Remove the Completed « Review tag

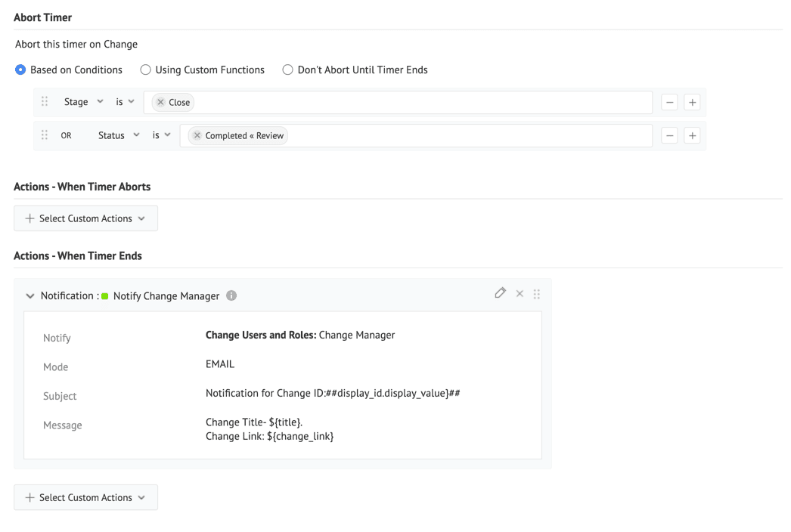click(x=197, y=136)
